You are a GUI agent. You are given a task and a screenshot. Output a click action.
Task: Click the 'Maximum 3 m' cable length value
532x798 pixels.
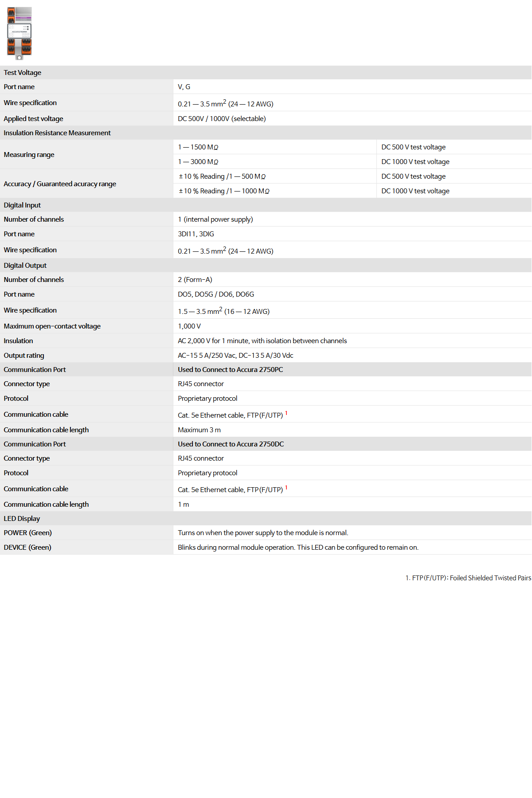click(x=199, y=430)
